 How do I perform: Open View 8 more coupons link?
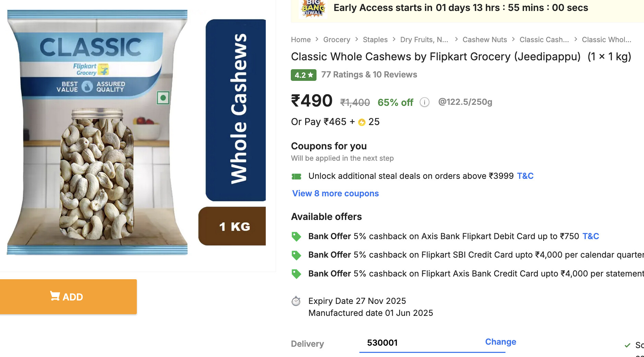coord(335,194)
